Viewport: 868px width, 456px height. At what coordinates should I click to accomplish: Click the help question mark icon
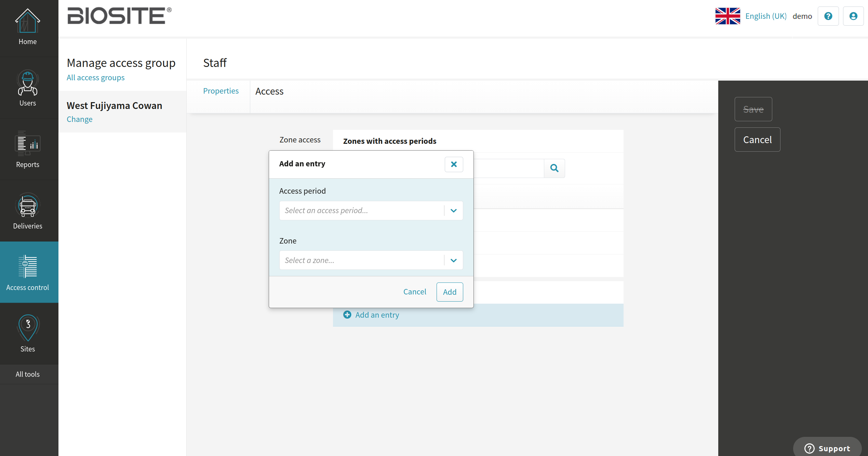pos(828,16)
